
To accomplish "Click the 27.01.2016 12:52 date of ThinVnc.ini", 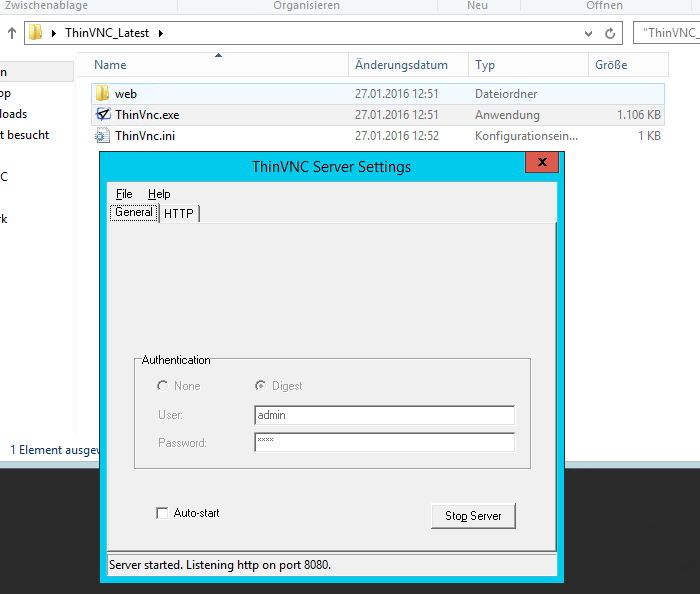I will [x=397, y=136].
